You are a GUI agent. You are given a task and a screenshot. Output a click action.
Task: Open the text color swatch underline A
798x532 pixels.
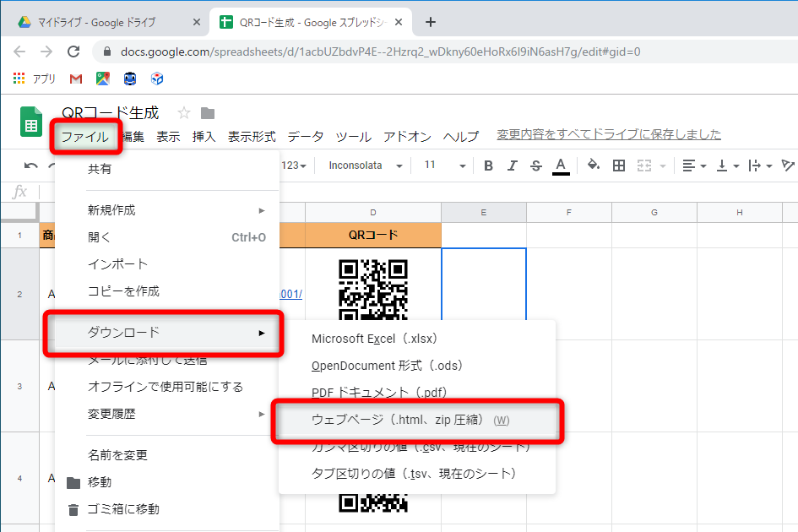tap(561, 166)
